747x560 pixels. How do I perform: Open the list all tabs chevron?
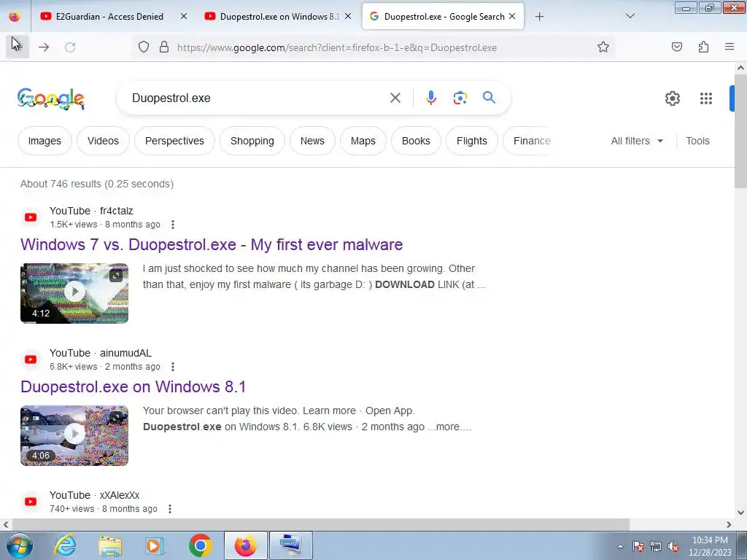click(x=630, y=16)
